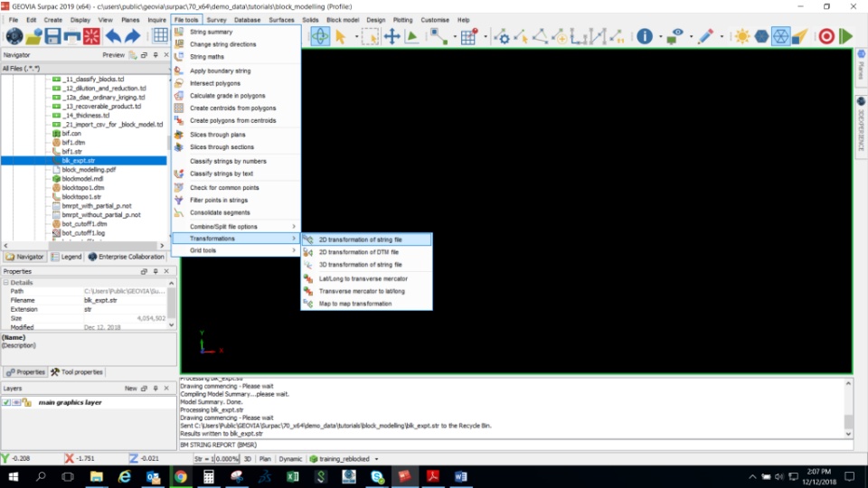Screen dimensions: 868x488
Task: Click the Save icon in toolbar
Action: pos(52,36)
